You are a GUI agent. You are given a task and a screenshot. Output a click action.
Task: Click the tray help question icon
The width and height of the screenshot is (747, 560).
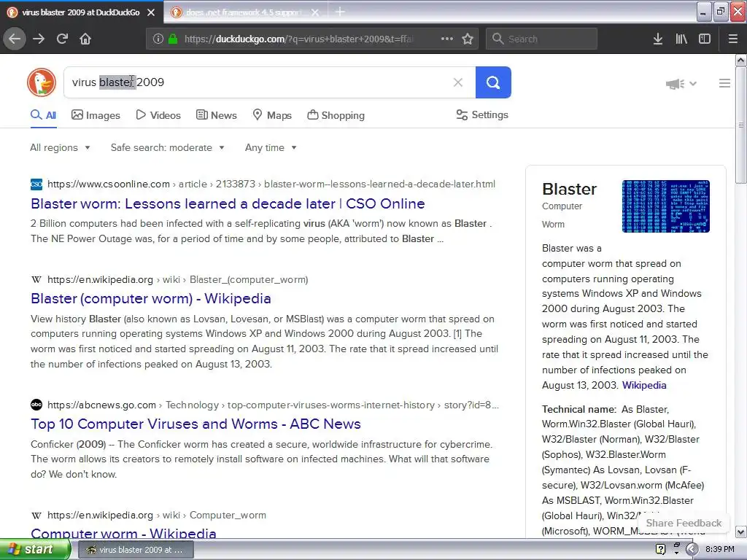coord(660,549)
